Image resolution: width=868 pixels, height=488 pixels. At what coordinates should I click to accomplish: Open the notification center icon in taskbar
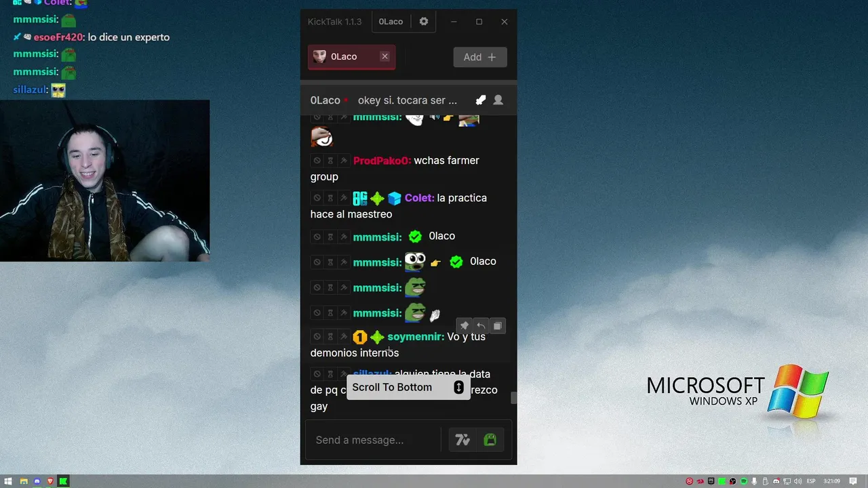(x=853, y=481)
